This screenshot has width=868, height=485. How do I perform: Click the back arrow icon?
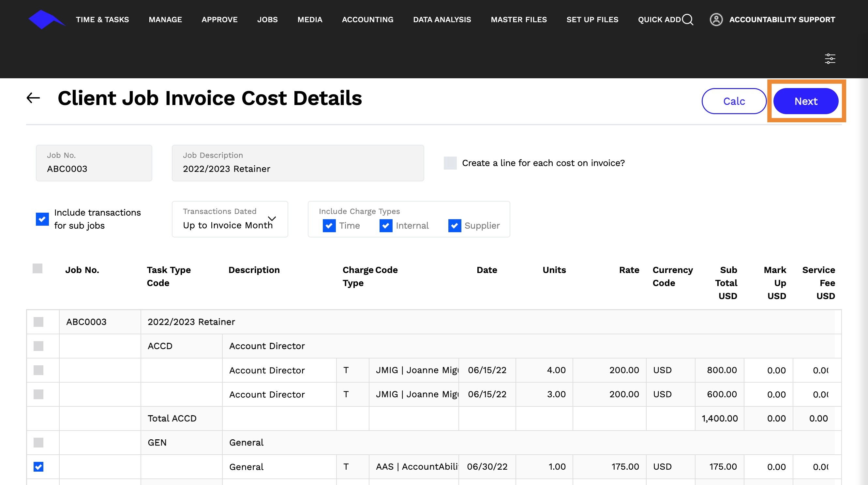click(x=33, y=98)
